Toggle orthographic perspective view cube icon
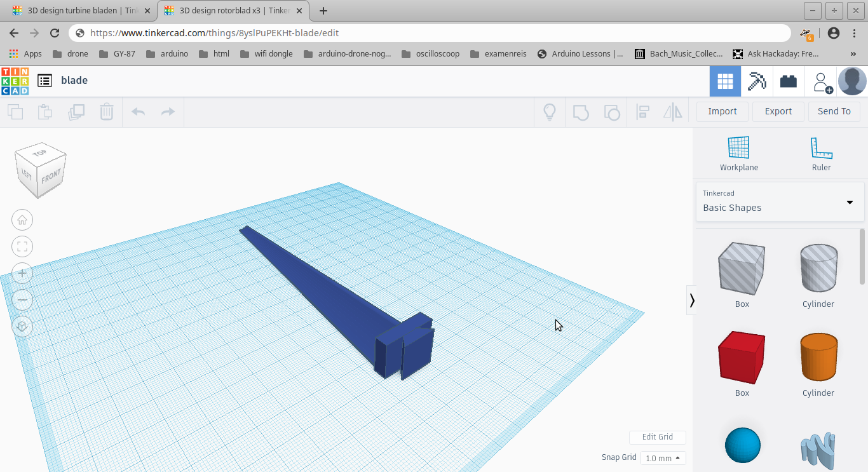This screenshot has height=472, width=868. coord(22,327)
